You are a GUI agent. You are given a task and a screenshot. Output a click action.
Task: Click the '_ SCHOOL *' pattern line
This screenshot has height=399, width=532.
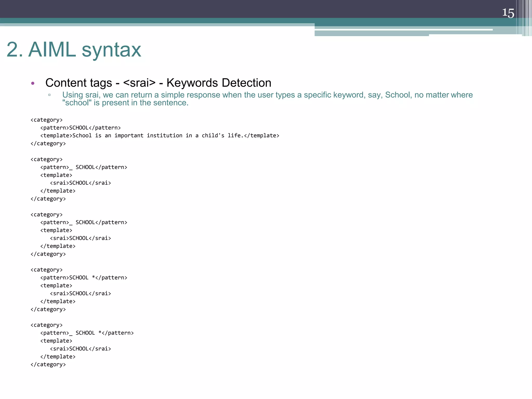(x=87, y=333)
